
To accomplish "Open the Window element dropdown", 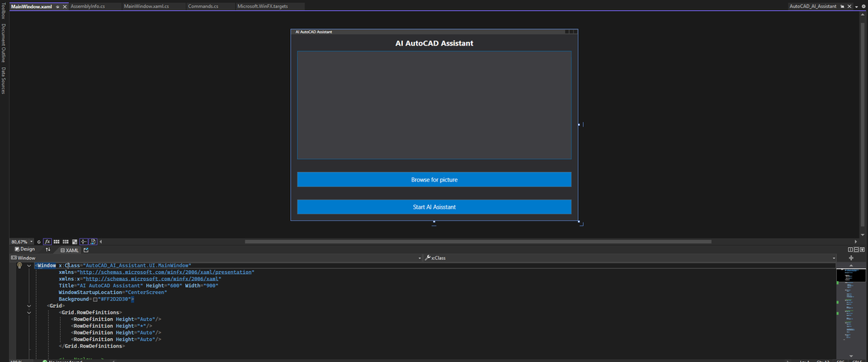I will [x=418, y=258].
